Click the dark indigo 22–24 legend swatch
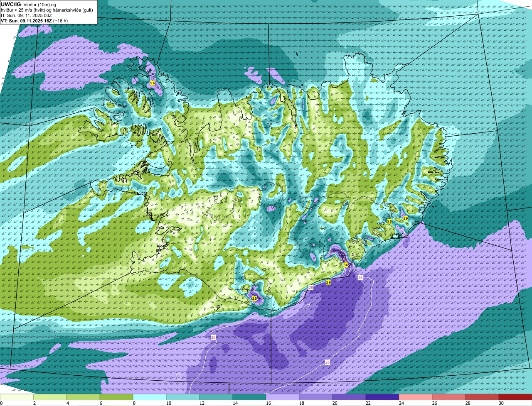This screenshot has width=532, height=406. [382, 397]
